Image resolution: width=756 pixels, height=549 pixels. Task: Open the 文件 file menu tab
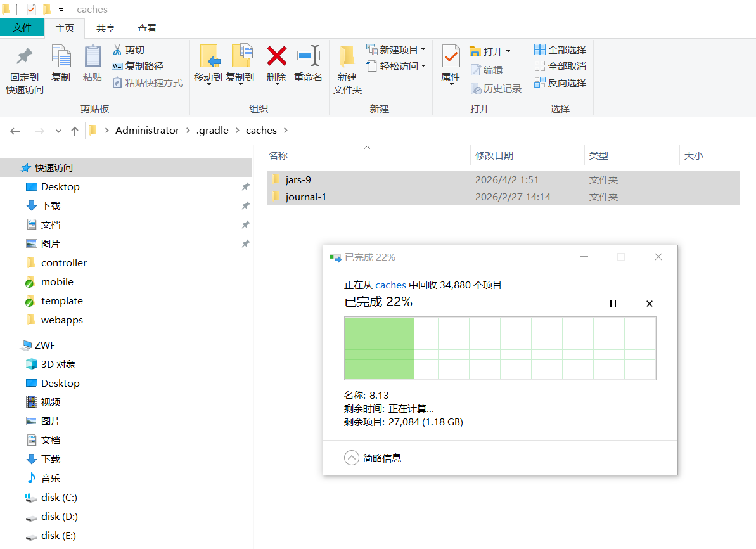point(22,27)
